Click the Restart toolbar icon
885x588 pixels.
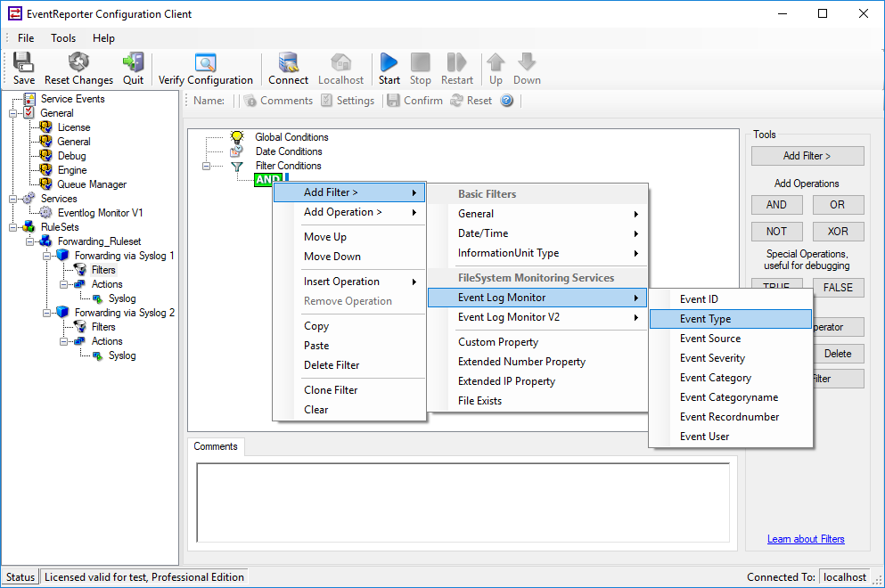point(456,62)
